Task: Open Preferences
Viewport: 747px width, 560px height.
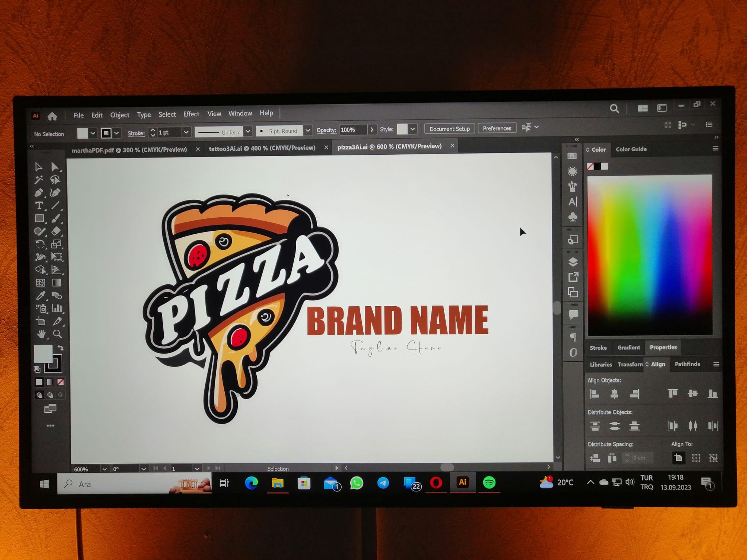Action: (x=497, y=128)
